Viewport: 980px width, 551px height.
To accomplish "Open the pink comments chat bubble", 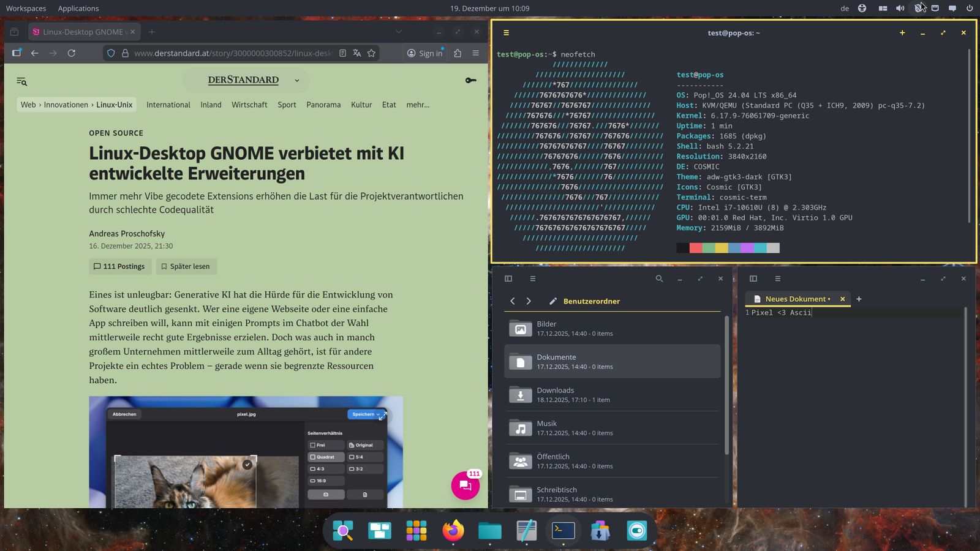I will point(466,485).
